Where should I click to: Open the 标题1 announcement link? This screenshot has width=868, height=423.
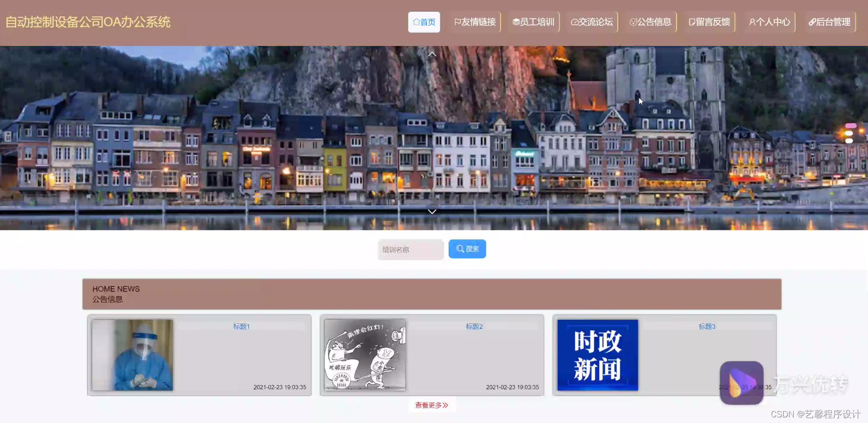[241, 326]
